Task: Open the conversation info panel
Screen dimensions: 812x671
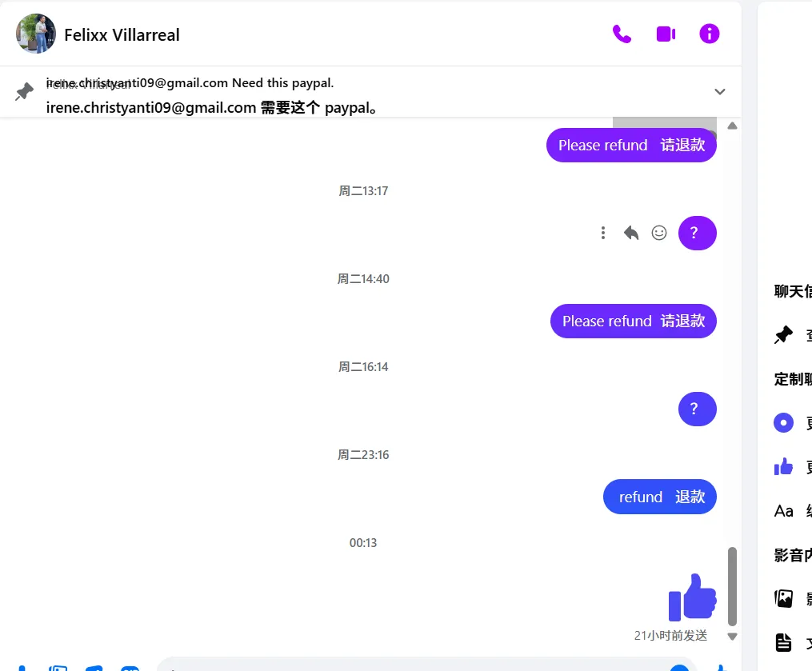Action: coord(710,34)
